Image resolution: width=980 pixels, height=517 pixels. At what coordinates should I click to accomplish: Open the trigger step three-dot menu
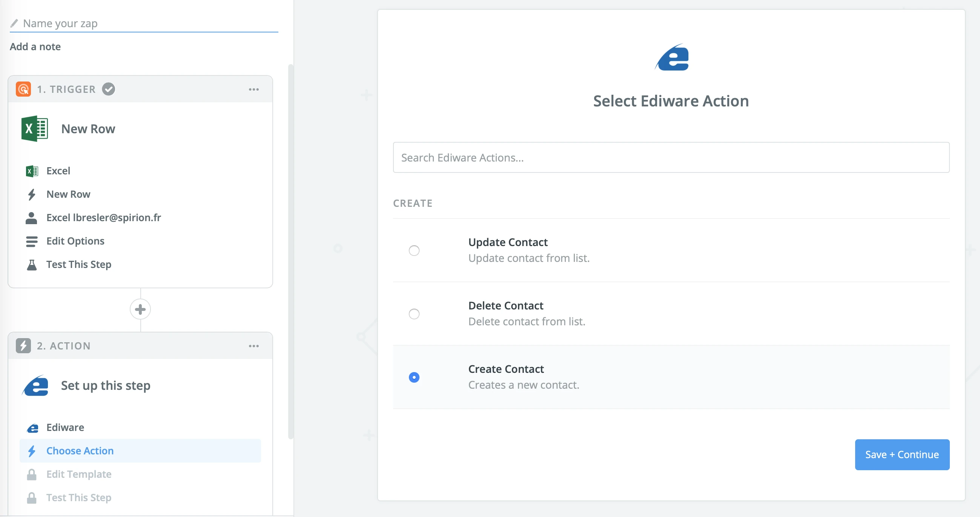(x=254, y=89)
